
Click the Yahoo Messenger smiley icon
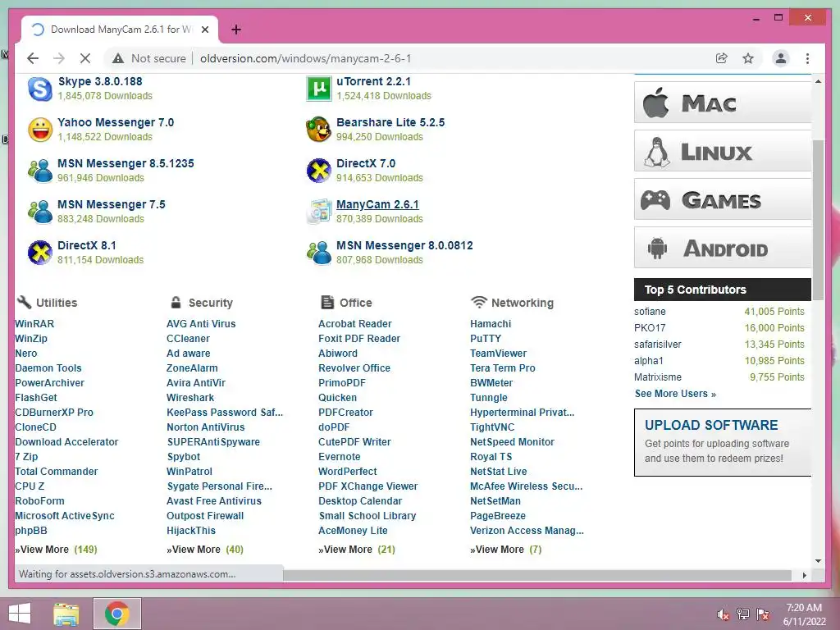[x=40, y=130]
